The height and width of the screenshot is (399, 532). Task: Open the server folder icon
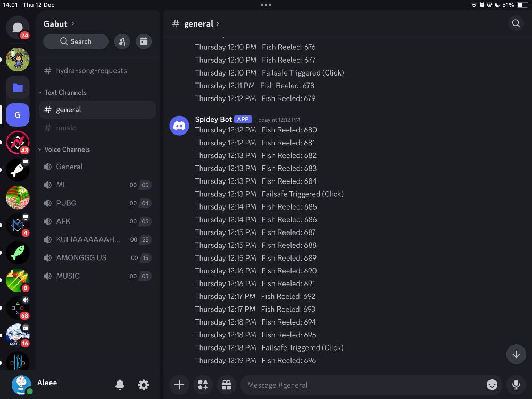click(x=18, y=88)
